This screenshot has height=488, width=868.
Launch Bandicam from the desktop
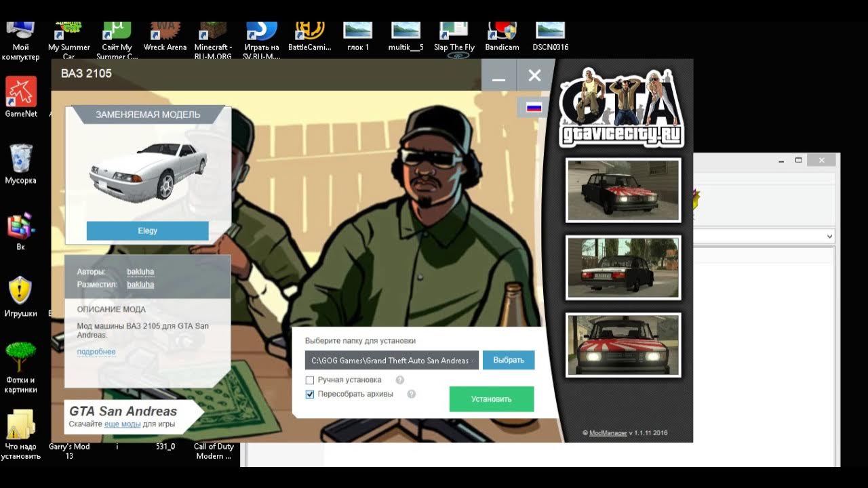(502, 37)
